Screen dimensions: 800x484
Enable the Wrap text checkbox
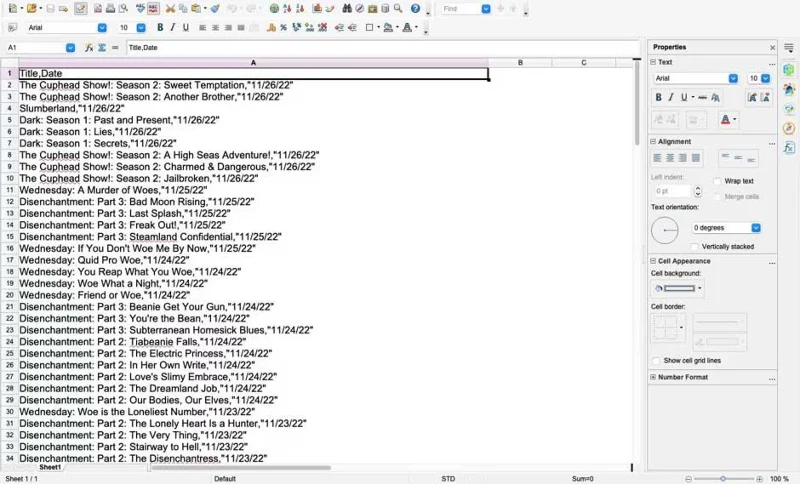(x=718, y=181)
